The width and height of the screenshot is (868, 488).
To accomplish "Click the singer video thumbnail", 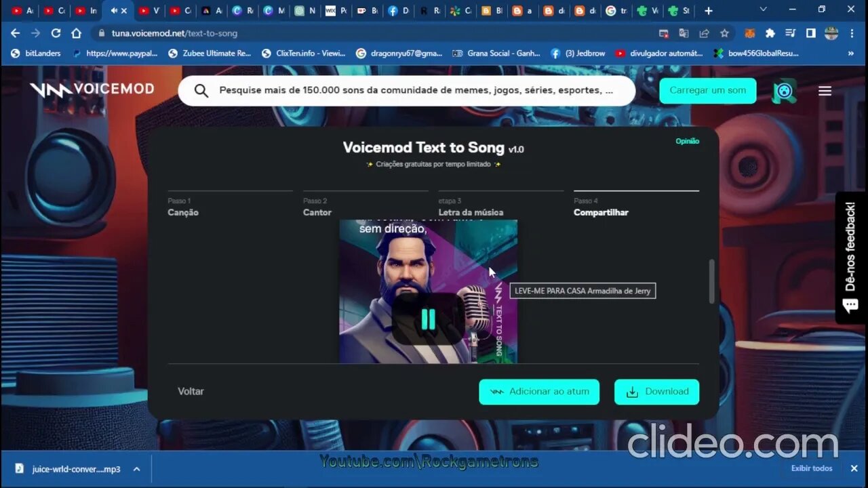I will click(x=428, y=291).
